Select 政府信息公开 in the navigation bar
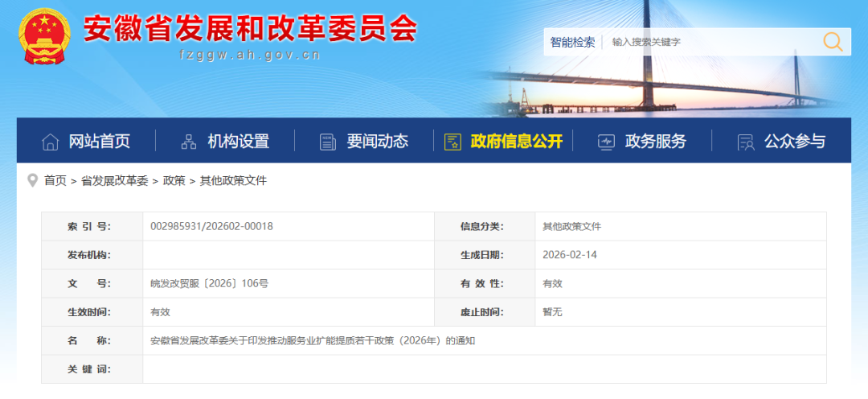Image resolution: width=868 pixels, height=399 pixels. click(x=516, y=142)
